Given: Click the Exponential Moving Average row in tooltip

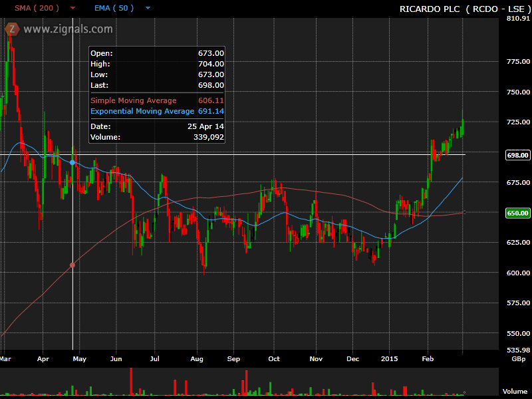Looking at the screenshot, I should (x=157, y=111).
